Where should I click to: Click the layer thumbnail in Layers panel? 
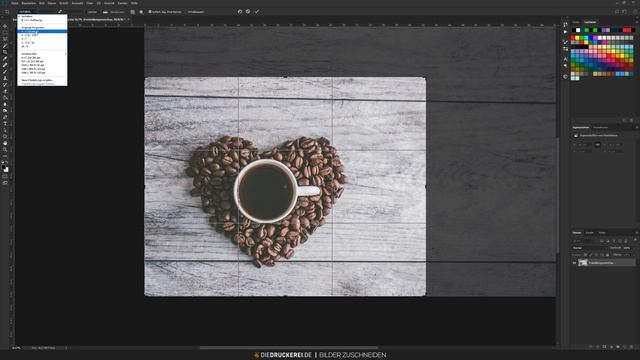[583, 263]
